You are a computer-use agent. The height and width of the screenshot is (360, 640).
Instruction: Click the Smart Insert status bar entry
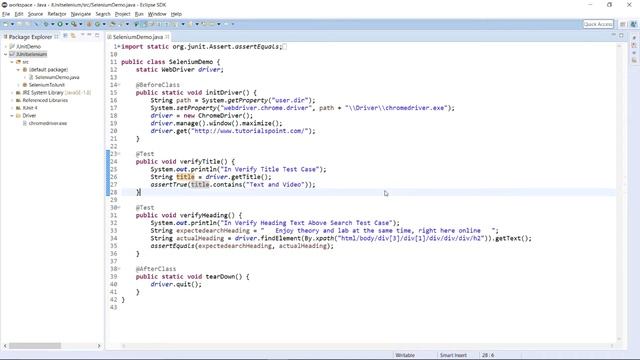(x=453, y=355)
